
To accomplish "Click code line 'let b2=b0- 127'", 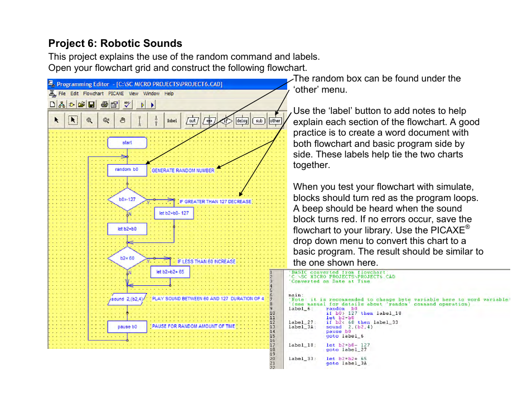I will coord(348,345).
